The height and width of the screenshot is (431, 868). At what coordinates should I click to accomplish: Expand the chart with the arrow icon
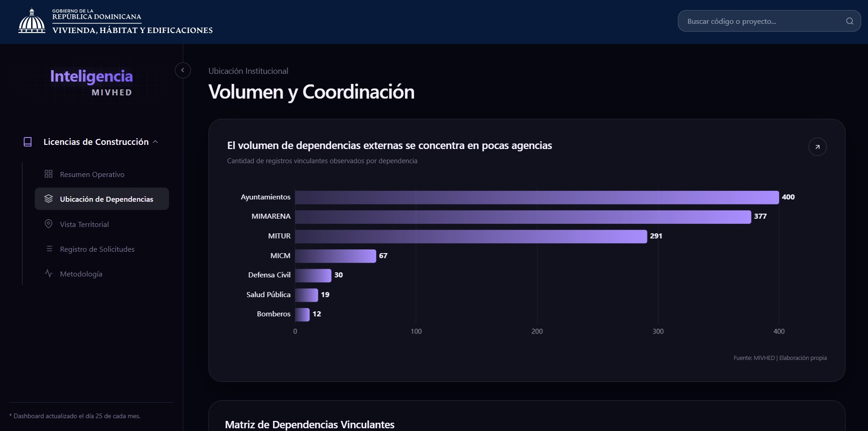click(818, 147)
